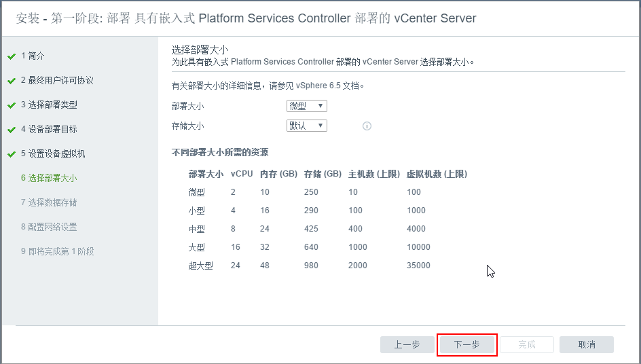
Task: Click the 上一步 button
Action: [x=407, y=345]
